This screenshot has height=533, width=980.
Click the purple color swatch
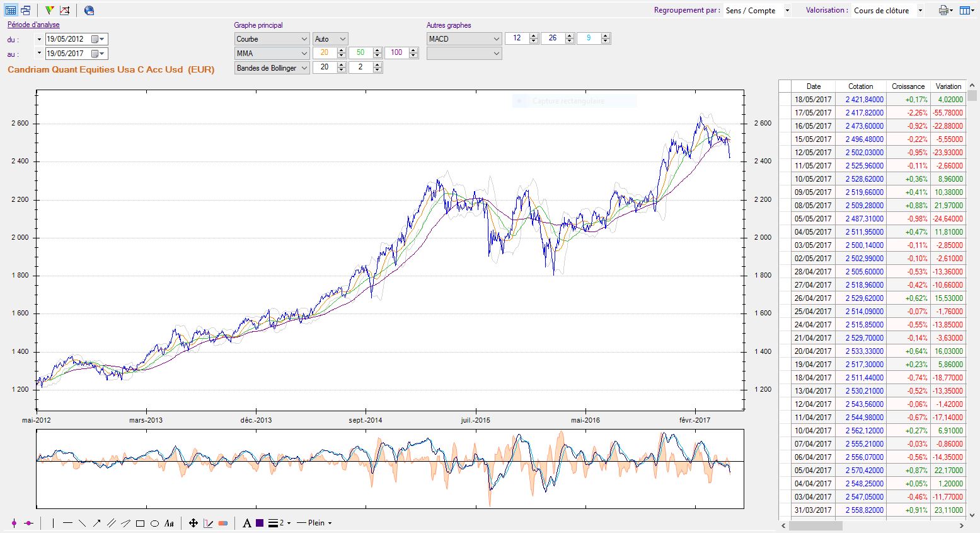click(x=260, y=523)
